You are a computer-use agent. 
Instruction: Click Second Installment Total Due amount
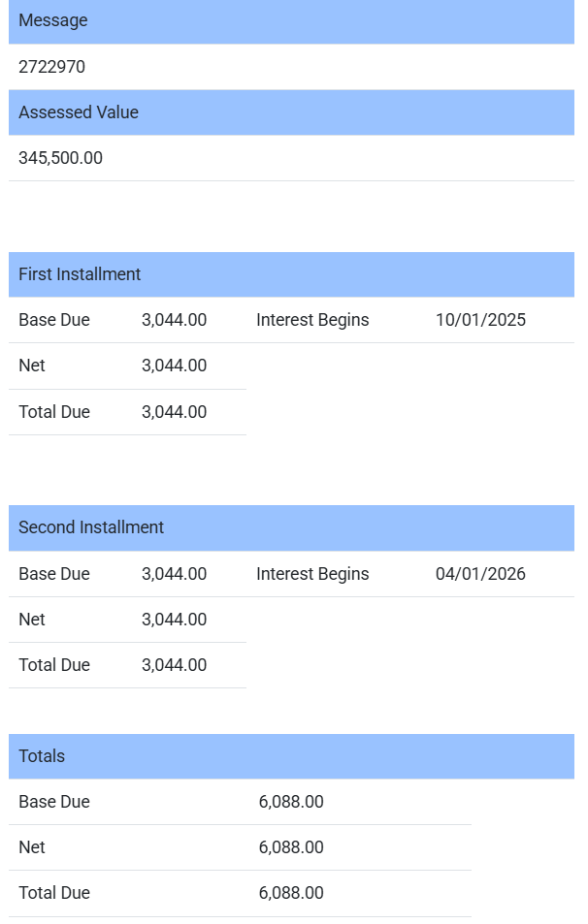tap(174, 665)
